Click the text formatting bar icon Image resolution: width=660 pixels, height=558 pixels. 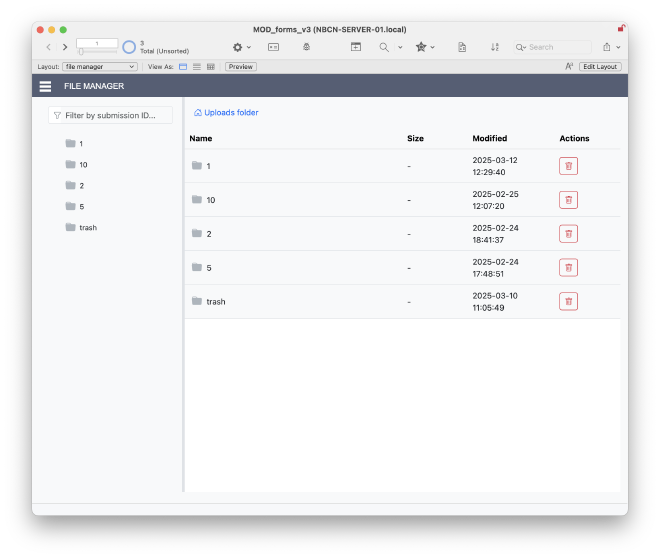coord(569,66)
